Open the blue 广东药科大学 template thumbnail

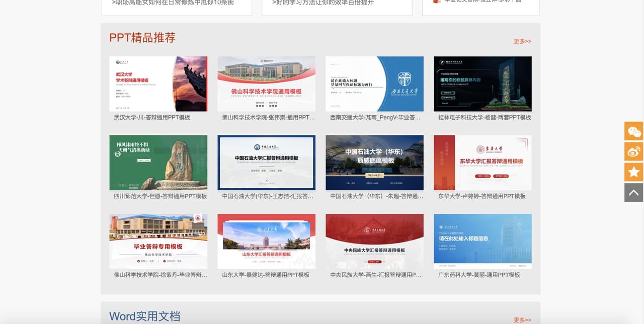click(x=483, y=241)
